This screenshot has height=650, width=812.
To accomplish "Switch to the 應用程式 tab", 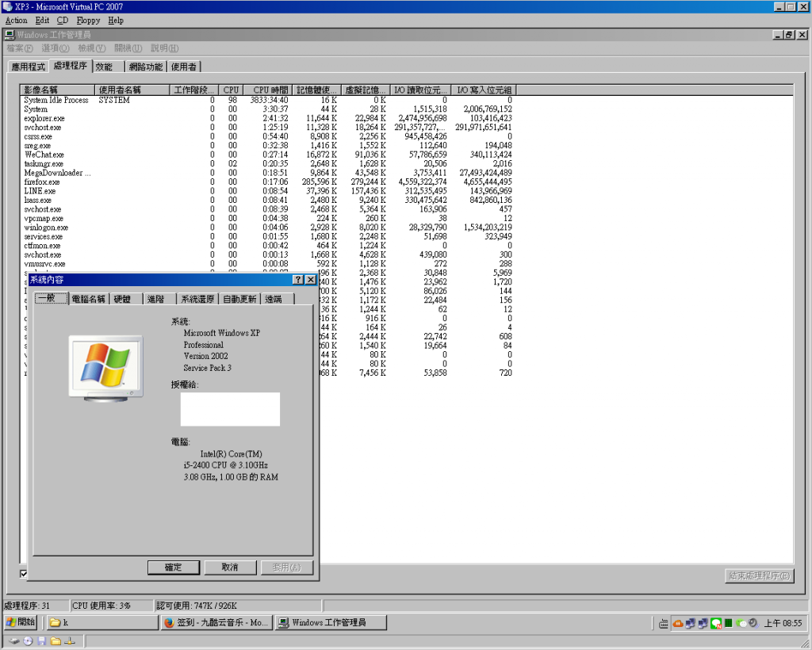I will 29,67.
